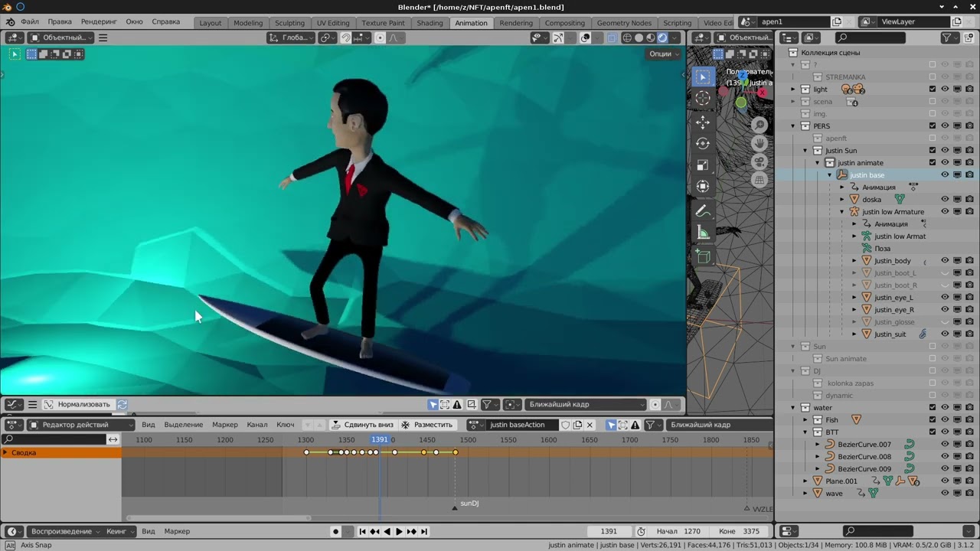The image size is (980, 551).
Task: Duplicate the justin baseAction datablock
Action: coord(577,425)
